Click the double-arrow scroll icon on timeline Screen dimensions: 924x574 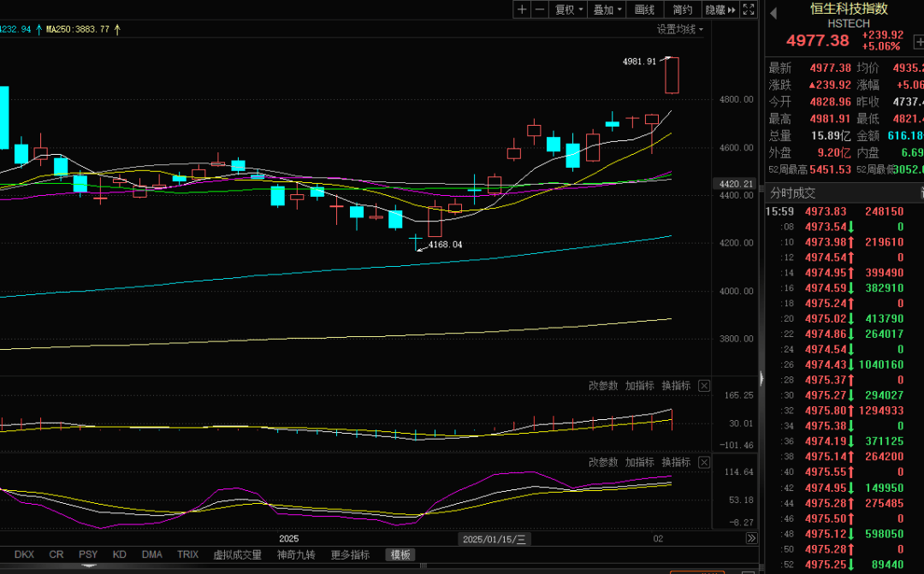point(751,538)
